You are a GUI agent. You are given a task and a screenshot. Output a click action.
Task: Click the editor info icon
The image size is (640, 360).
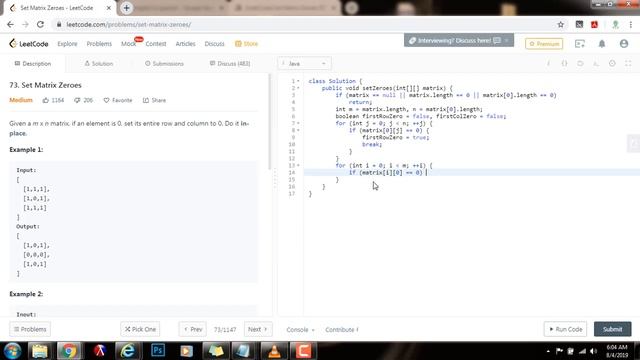coord(549,64)
